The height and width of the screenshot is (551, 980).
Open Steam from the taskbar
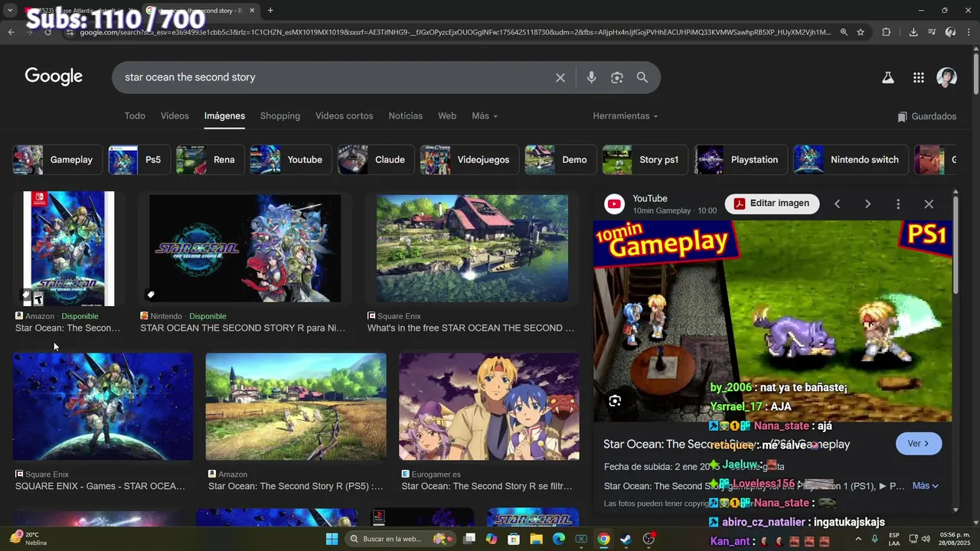(x=626, y=539)
